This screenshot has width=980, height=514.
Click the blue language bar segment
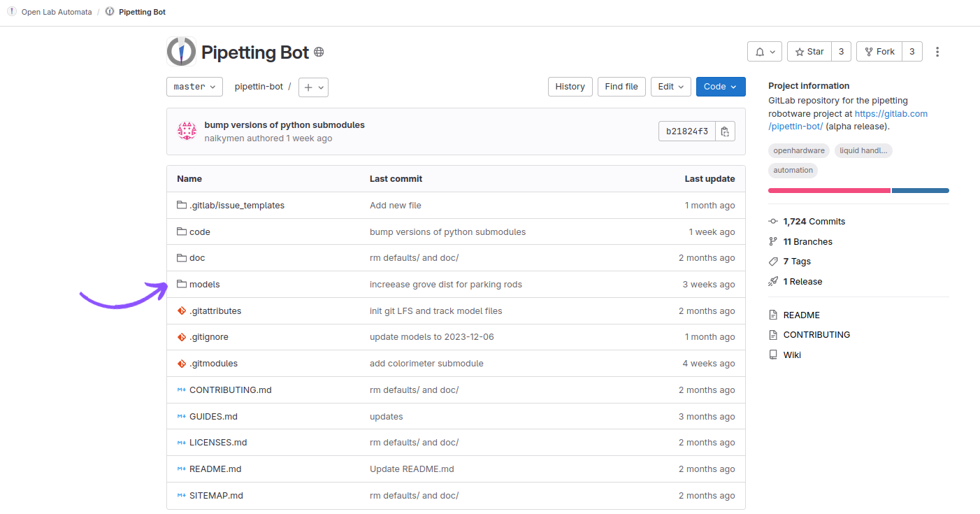[x=921, y=190]
